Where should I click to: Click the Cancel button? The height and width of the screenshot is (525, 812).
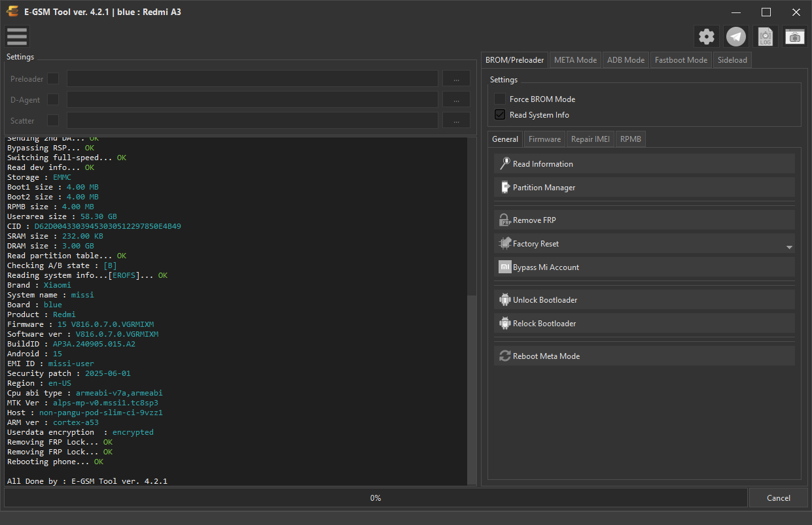[779, 498]
